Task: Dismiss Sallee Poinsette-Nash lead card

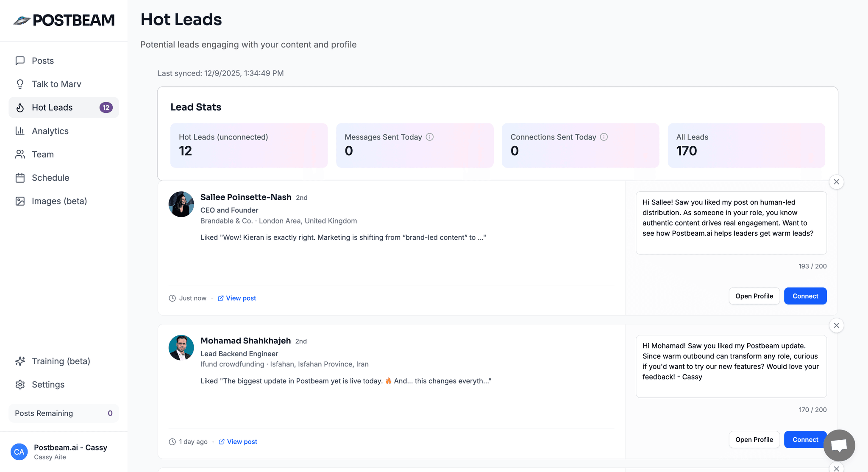Action: (x=836, y=182)
